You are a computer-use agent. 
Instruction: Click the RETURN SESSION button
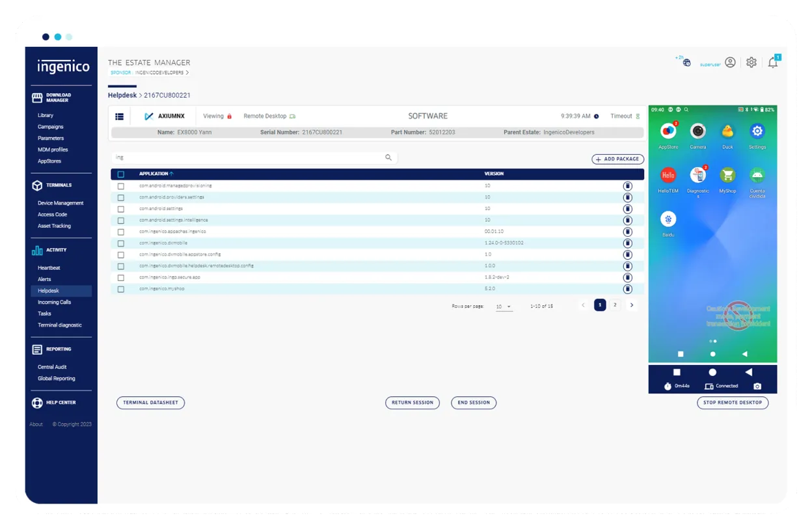(x=413, y=403)
